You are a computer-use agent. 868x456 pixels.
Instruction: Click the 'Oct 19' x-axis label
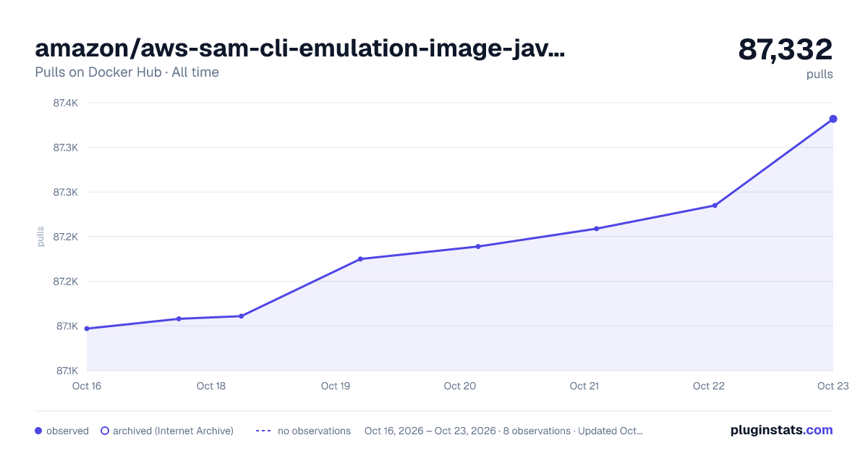pyautogui.click(x=336, y=386)
